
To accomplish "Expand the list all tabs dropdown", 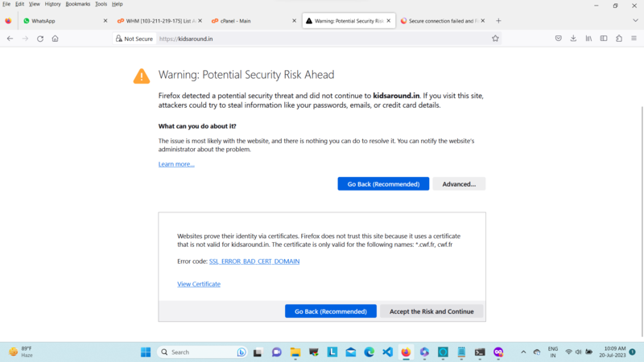I will (x=634, y=20).
